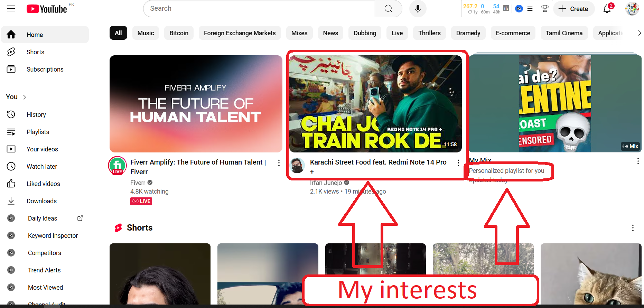Viewport: 644px width, 308px height.
Task: Select the Thrillers filter chip
Action: pyautogui.click(x=429, y=33)
